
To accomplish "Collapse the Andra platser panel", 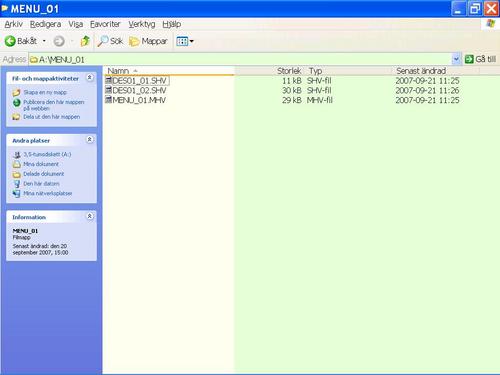I will 89,139.
